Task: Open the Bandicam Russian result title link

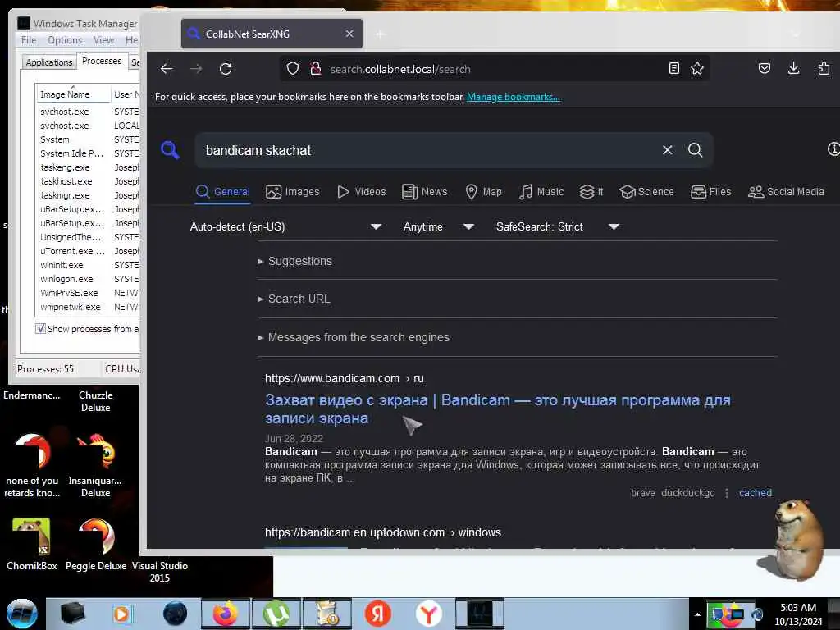Action: 498,409
